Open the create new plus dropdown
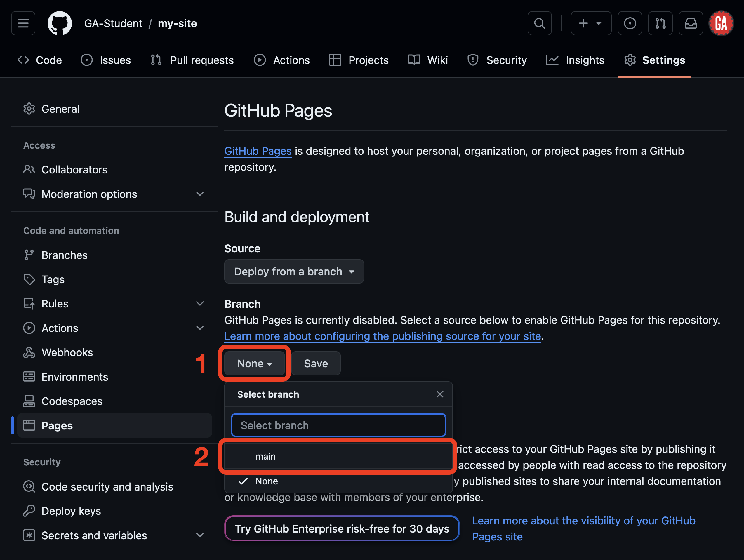The height and width of the screenshot is (560, 744). pyautogui.click(x=591, y=23)
